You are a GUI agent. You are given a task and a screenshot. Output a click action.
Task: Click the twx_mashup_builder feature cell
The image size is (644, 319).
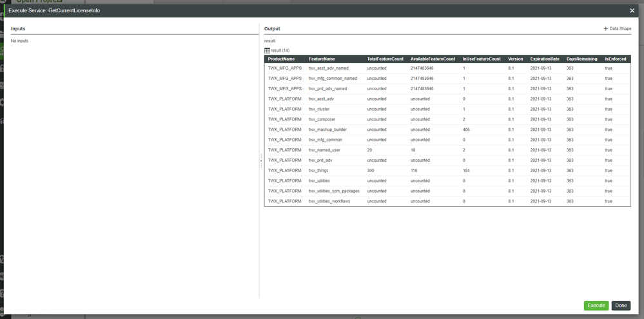pos(327,130)
